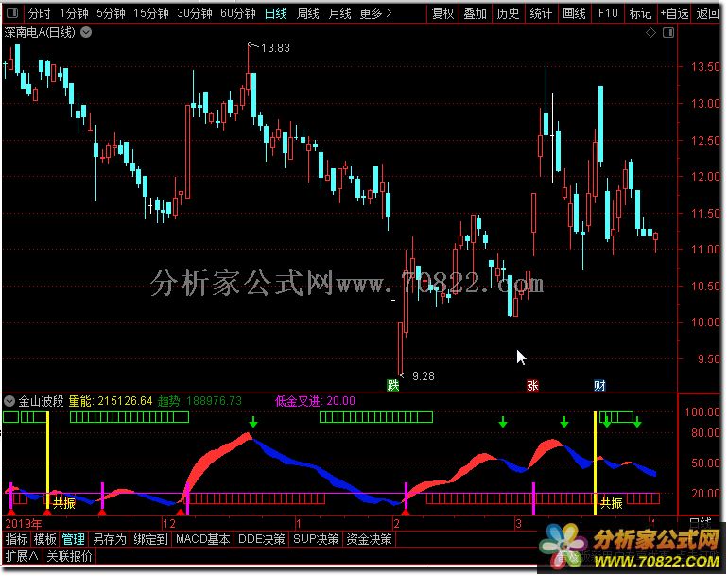
Task: Open the 复权 adjustment option
Action: coord(442,13)
